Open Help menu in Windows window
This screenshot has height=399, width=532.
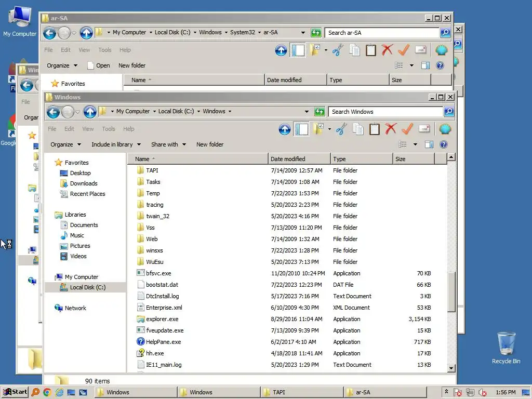[x=129, y=129]
